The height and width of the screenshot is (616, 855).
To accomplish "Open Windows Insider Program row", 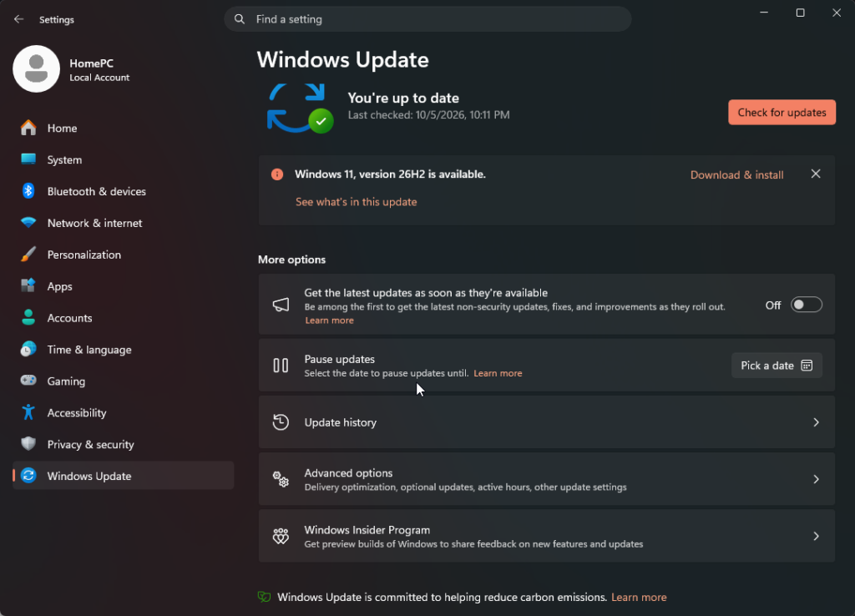I will tap(546, 537).
